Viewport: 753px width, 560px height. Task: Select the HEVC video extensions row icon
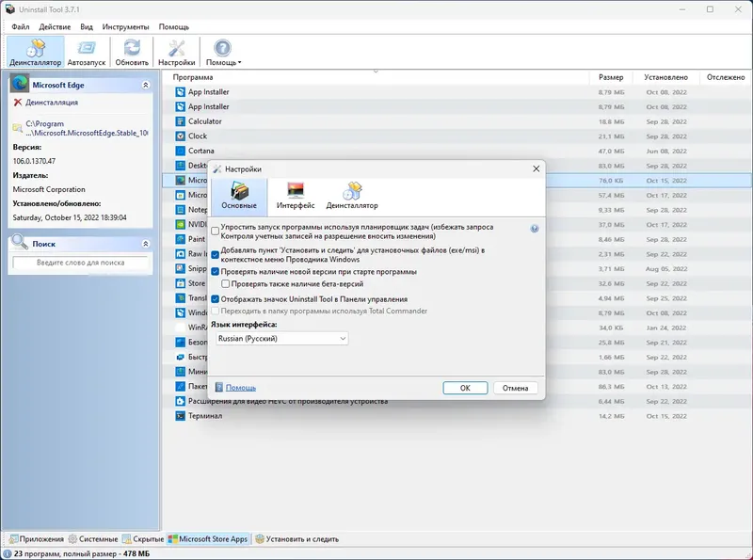tap(180, 401)
